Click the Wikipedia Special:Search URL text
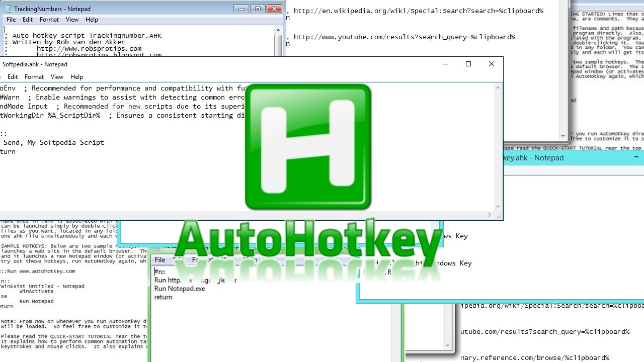This screenshot has width=644, height=362. [418, 10]
